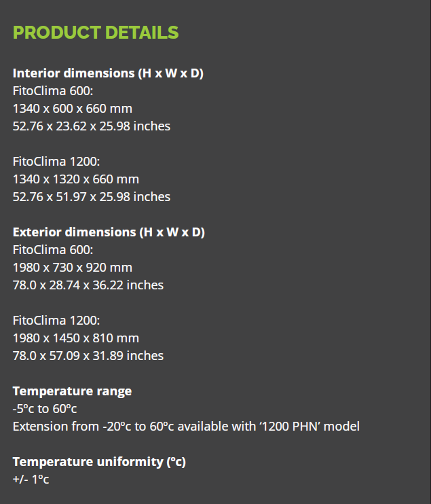Screen dimensions: 431x504
Task: Click the Interior dimensions (H x W x D) heading
Action: [x=108, y=73]
